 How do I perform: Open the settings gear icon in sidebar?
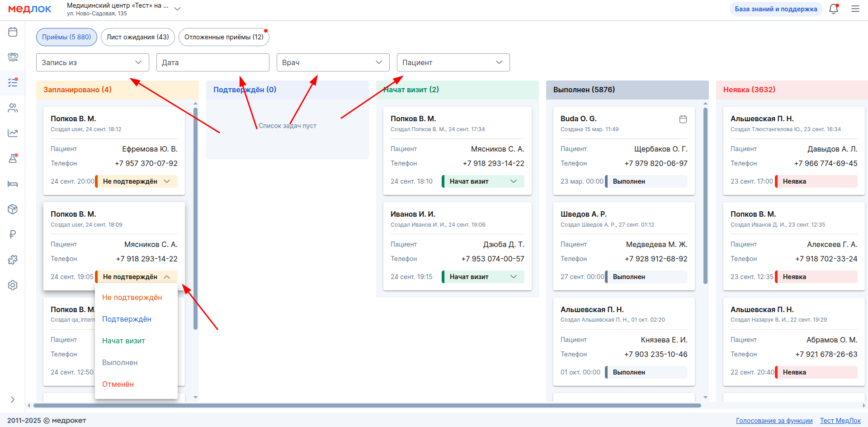coord(13,285)
